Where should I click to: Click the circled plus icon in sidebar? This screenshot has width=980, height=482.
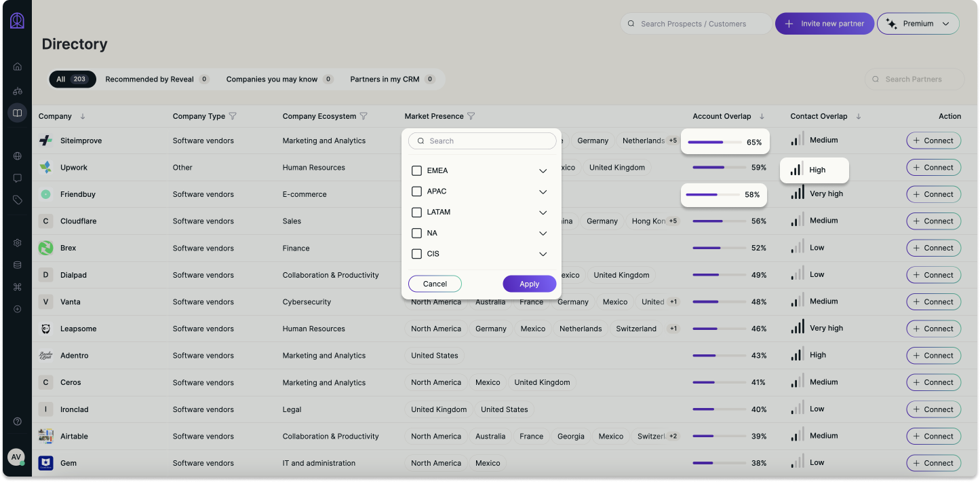pyautogui.click(x=18, y=309)
